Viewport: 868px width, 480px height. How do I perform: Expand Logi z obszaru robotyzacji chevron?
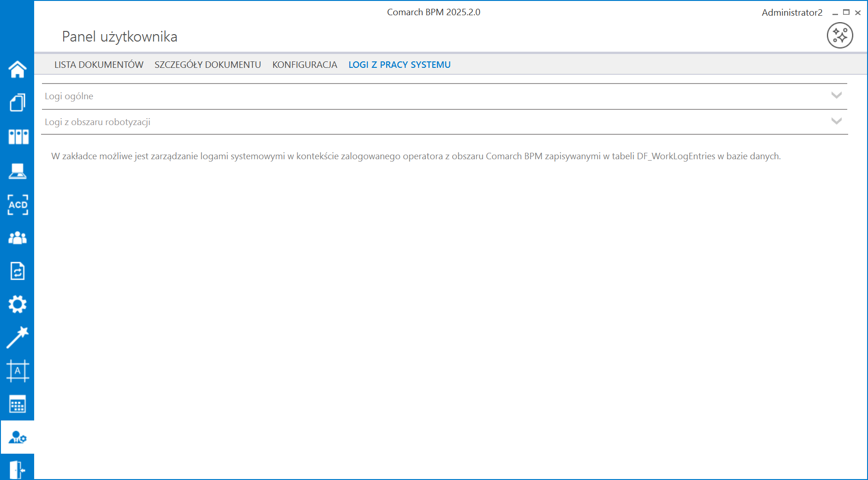point(837,121)
